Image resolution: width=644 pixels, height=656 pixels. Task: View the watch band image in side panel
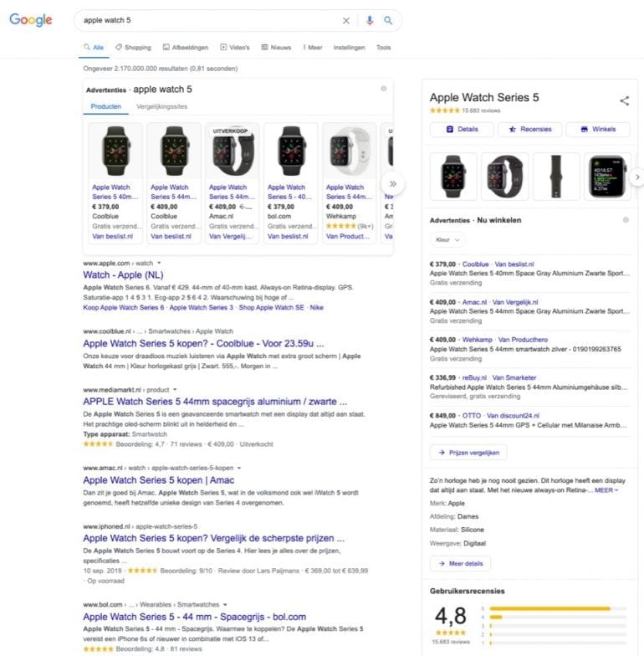[x=556, y=176]
